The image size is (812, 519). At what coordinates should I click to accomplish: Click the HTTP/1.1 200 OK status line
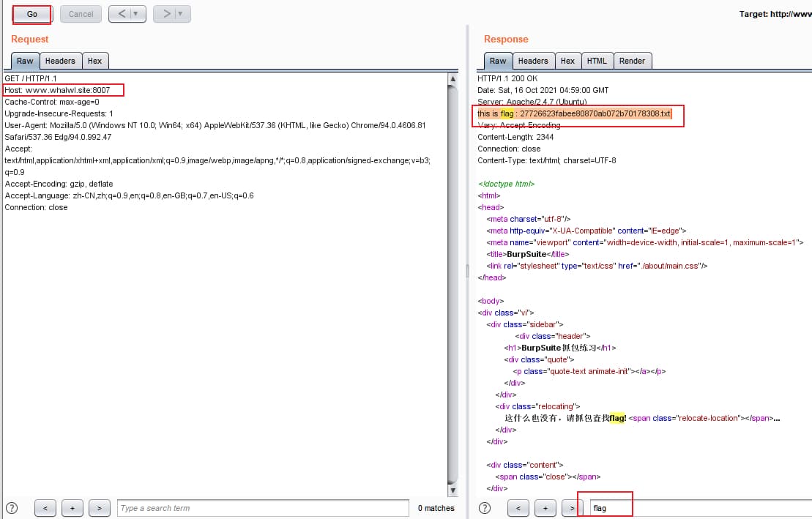[x=507, y=78]
